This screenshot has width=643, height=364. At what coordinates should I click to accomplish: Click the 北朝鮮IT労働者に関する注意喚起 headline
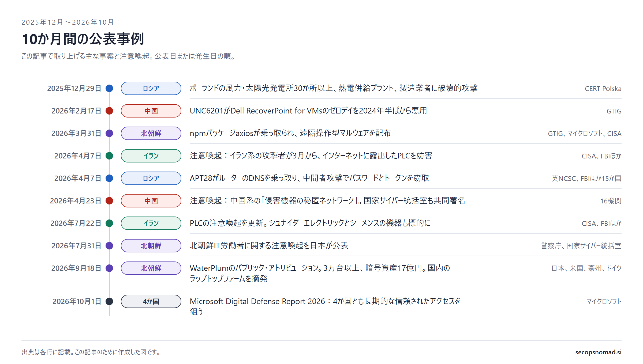(x=269, y=245)
